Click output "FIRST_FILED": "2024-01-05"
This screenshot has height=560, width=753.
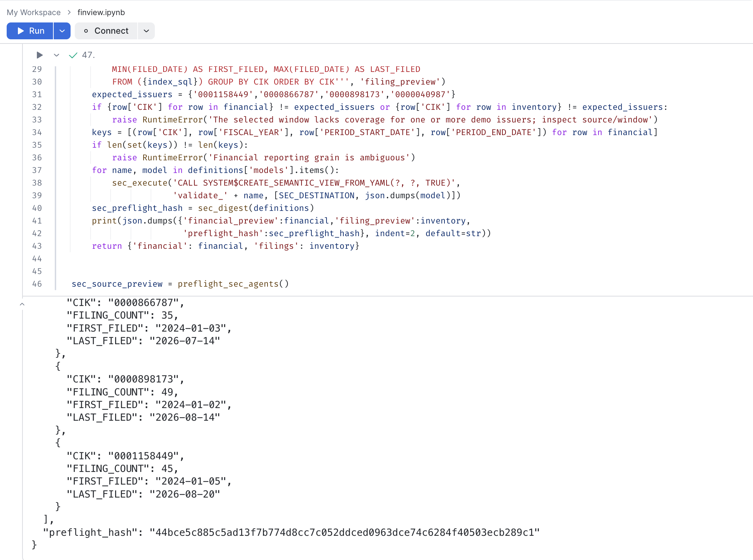[x=149, y=481]
